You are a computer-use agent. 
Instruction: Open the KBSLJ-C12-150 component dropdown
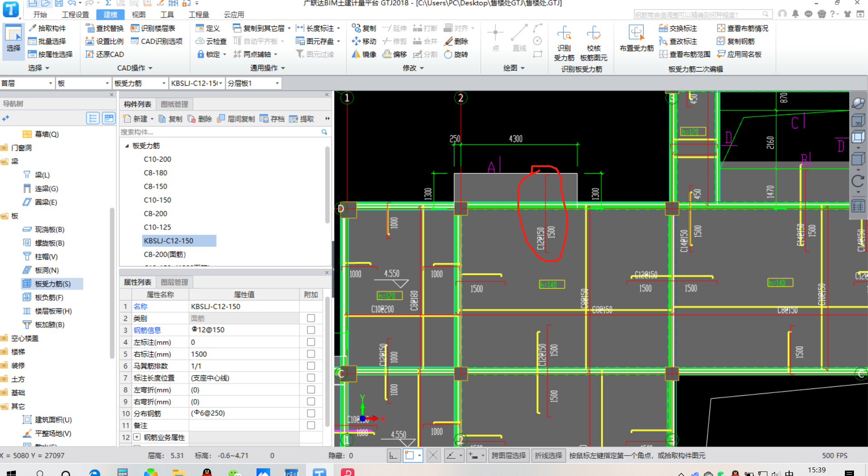[x=197, y=83]
